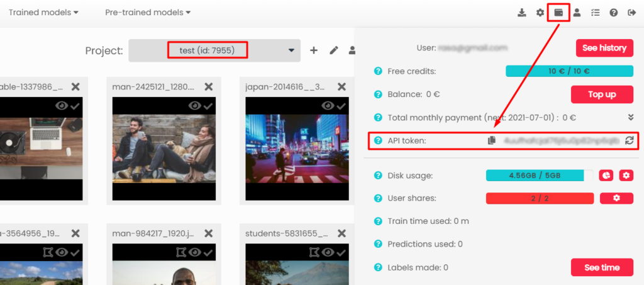This screenshot has height=285, width=644.
Task: Open the Trained models dropdown menu
Action: tap(43, 13)
